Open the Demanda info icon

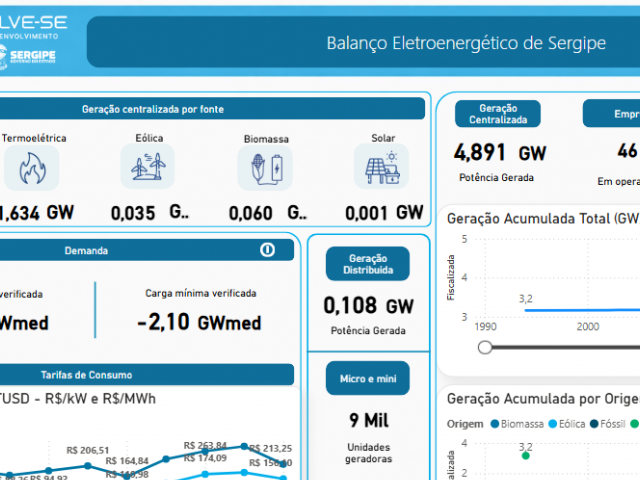(x=267, y=250)
